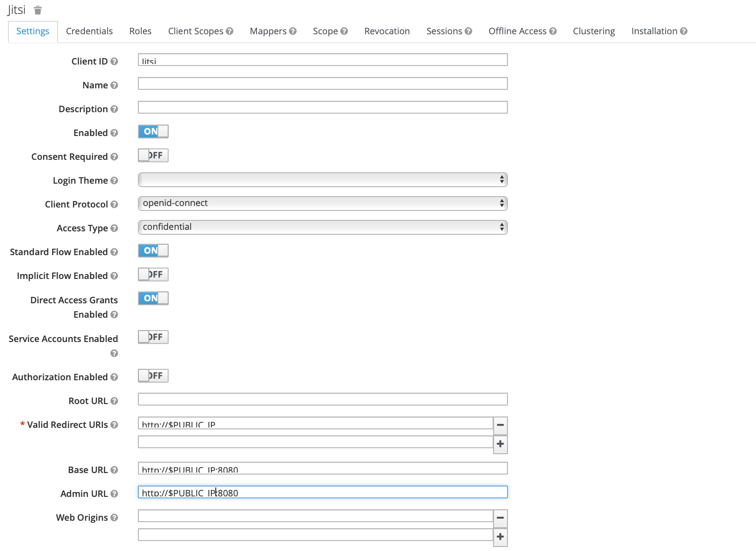
Task: Click inside the Name input field
Action: (322, 83)
